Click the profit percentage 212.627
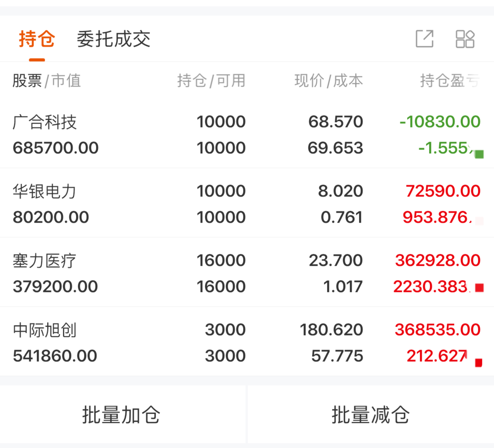 (x=437, y=356)
